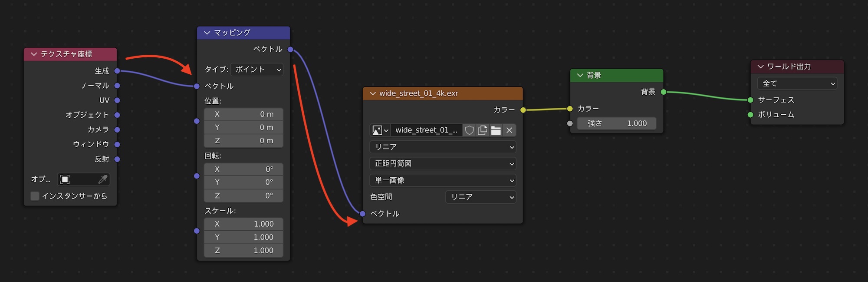Click the 強さ strength slider field

[x=616, y=123]
